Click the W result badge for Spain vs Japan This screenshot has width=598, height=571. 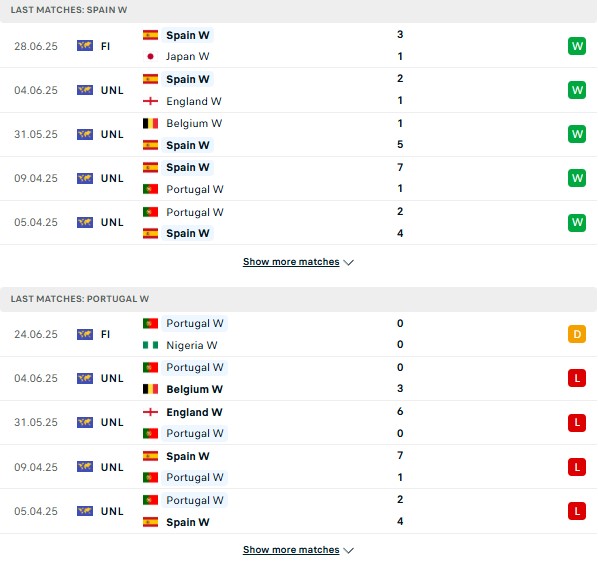(577, 46)
